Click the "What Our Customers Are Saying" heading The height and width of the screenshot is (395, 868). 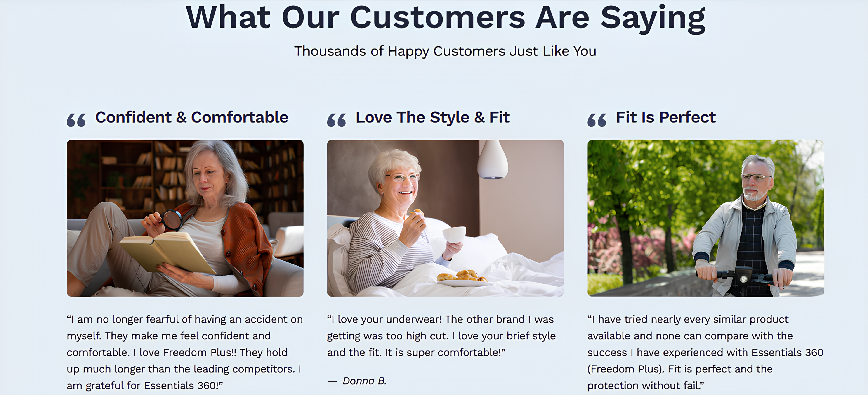coord(445,18)
